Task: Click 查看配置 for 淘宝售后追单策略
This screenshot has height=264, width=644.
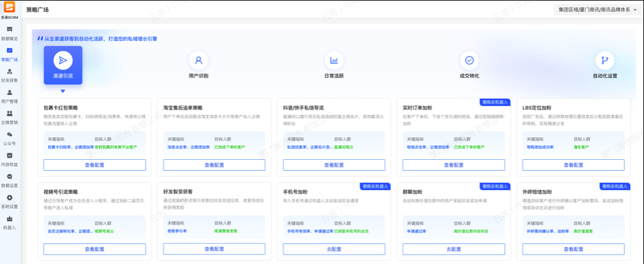Action: coord(214,165)
